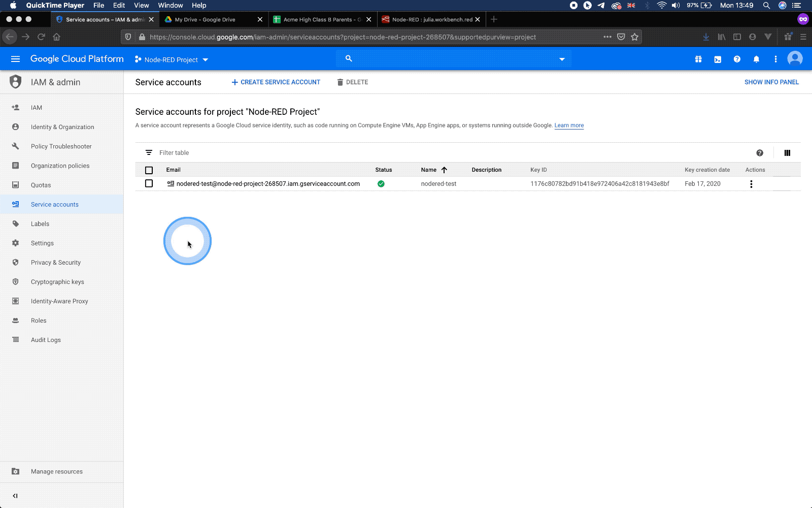Open Labels page
The width and height of the screenshot is (812, 508).
[40, 224]
